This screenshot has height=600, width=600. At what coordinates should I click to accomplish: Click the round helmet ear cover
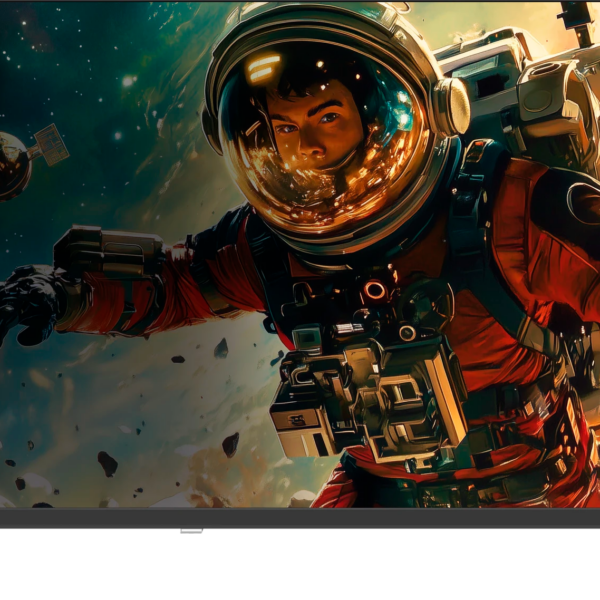coord(452,106)
